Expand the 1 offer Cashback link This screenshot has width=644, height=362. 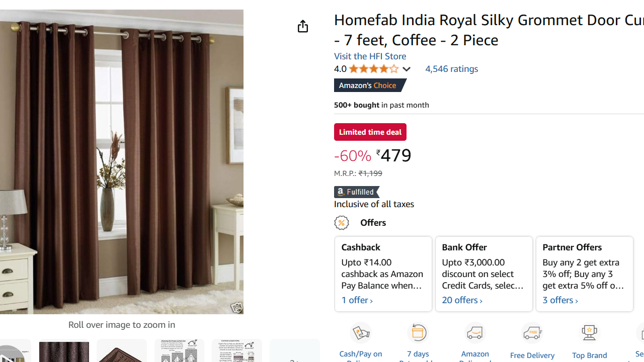[x=357, y=300]
